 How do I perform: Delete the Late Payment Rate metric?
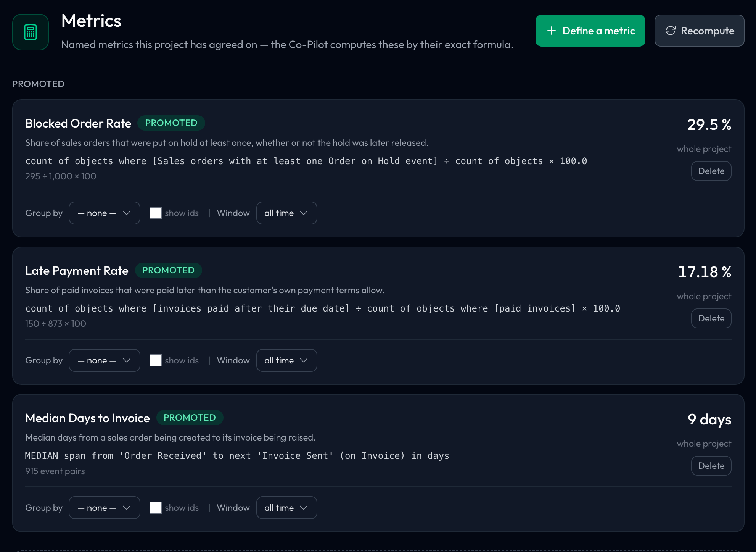tap(711, 318)
